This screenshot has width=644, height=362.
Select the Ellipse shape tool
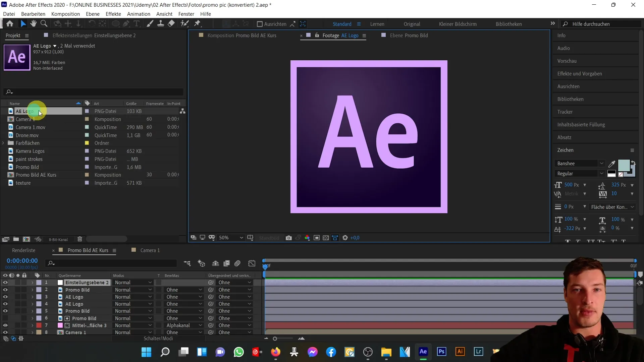(115, 24)
